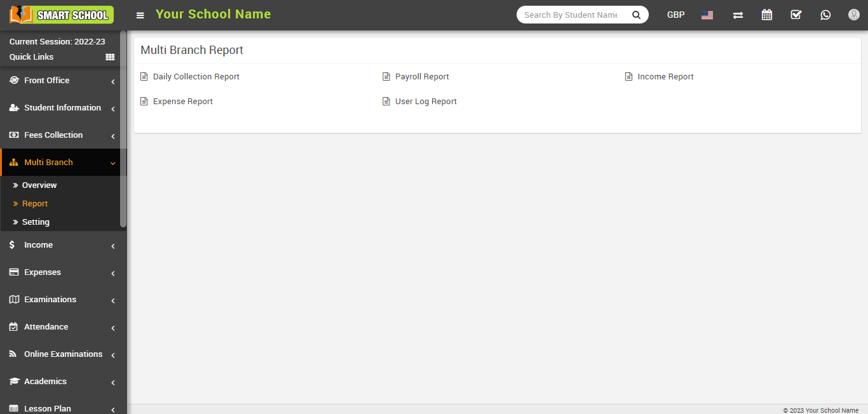Select Overview under Multi Branch
The width and height of the screenshot is (868, 414).
39,185
